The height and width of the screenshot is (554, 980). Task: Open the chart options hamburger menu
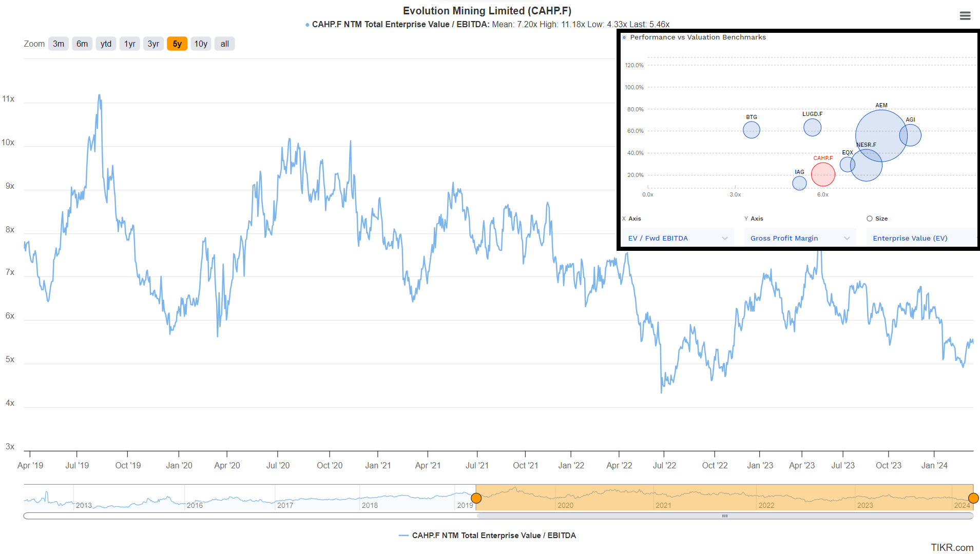click(965, 16)
